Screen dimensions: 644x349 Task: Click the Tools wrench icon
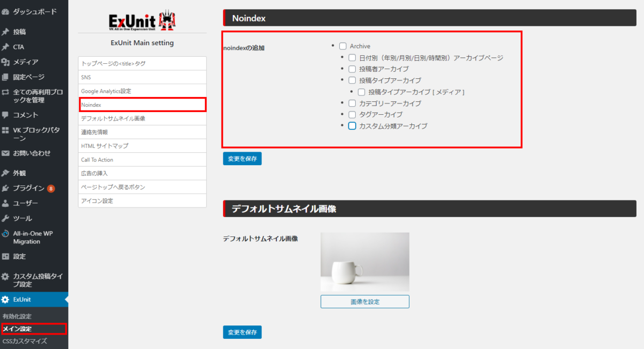[5, 218]
